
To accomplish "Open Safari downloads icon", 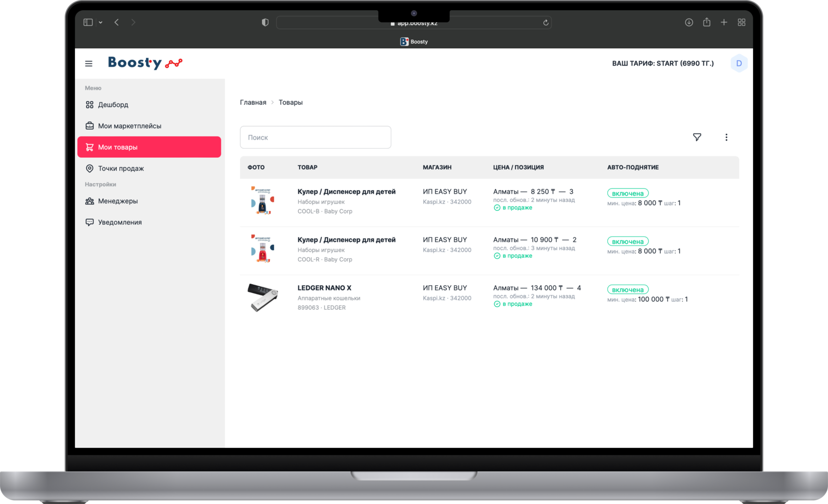I will point(689,23).
